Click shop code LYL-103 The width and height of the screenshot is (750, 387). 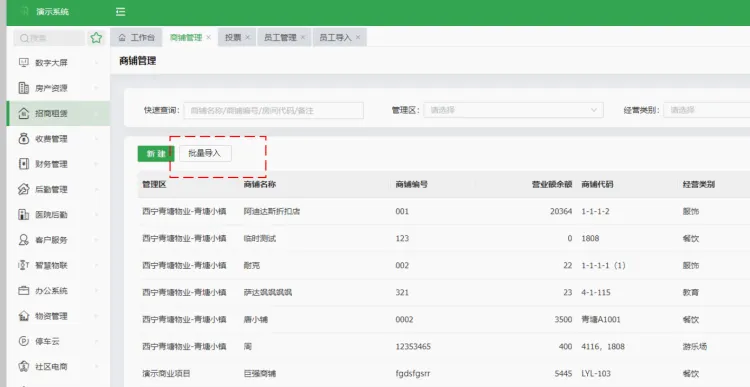pos(596,373)
